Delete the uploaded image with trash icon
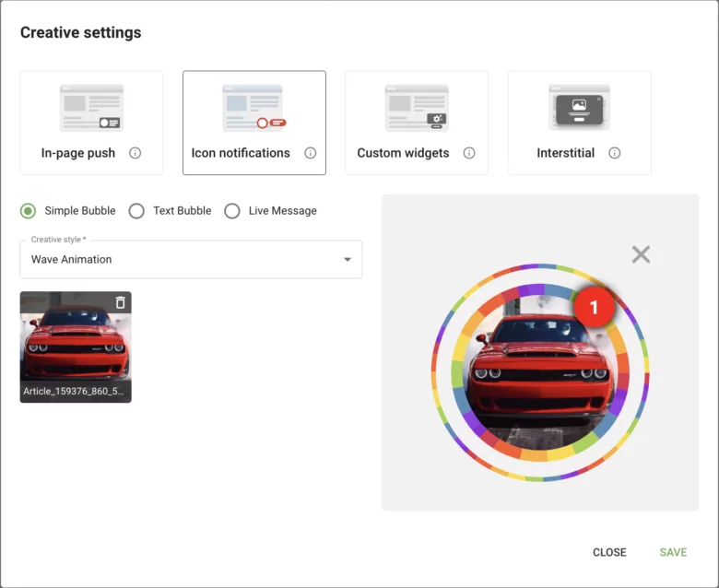The height and width of the screenshot is (588, 719). coord(120,302)
